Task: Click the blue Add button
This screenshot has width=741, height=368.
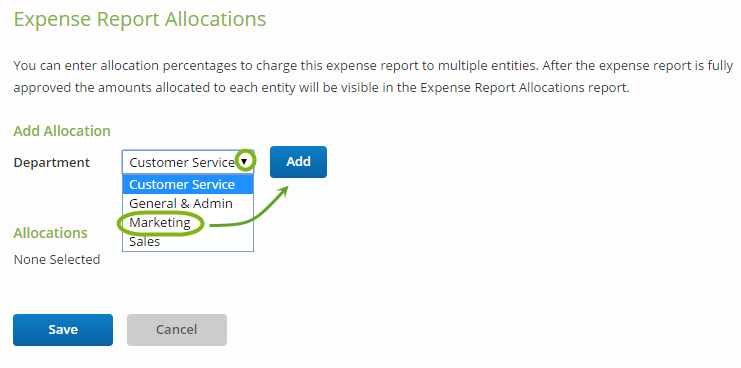Action: tap(298, 162)
